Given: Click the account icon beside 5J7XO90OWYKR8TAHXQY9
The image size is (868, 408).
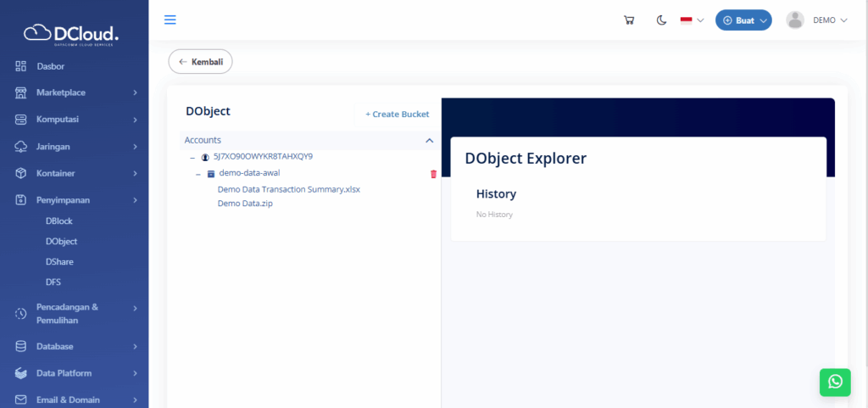Looking at the screenshot, I should [205, 158].
